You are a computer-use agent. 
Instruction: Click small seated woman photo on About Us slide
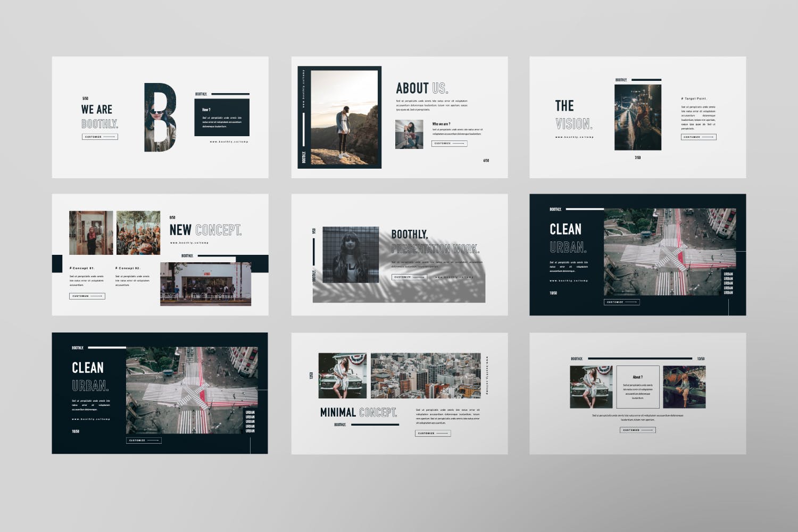point(409,134)
